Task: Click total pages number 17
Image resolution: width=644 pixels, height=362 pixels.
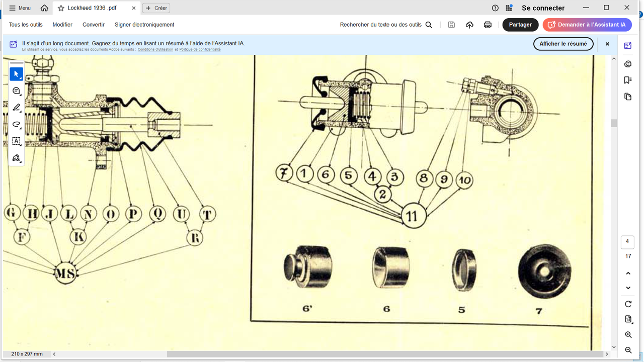Action: tap(628, 256)
